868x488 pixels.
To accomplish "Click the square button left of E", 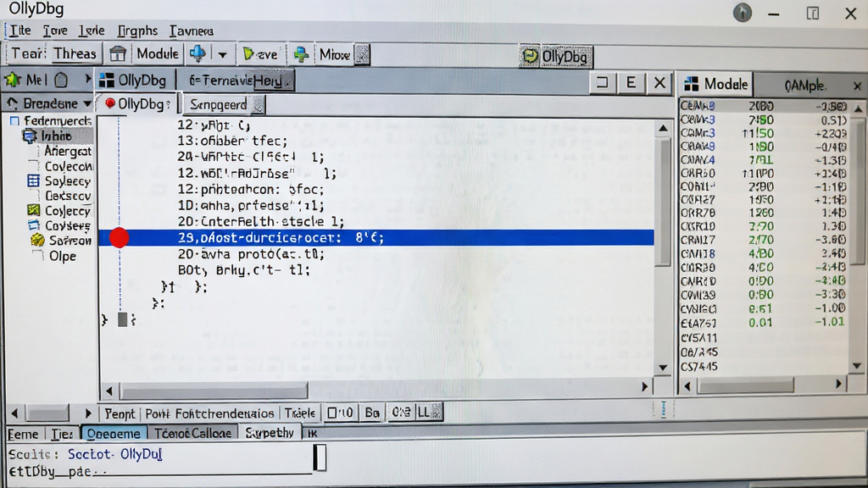I will coord(603,83).
